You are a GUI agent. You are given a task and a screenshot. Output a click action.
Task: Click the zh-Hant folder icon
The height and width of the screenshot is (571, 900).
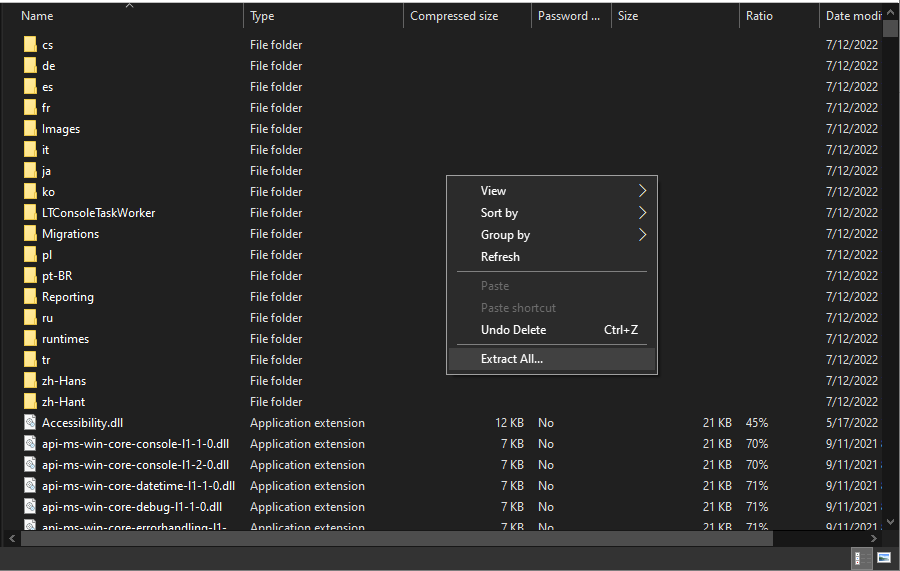click(x=30, y=402)
